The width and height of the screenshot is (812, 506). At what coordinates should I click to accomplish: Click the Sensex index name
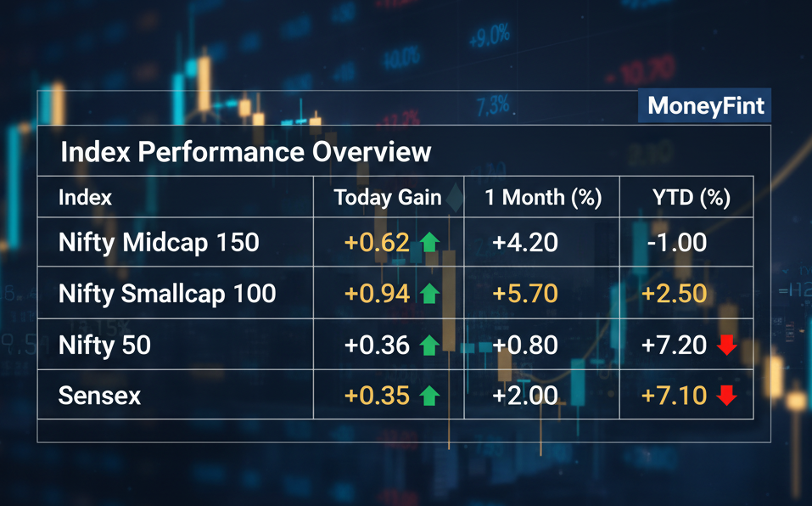tap(99, 395)
